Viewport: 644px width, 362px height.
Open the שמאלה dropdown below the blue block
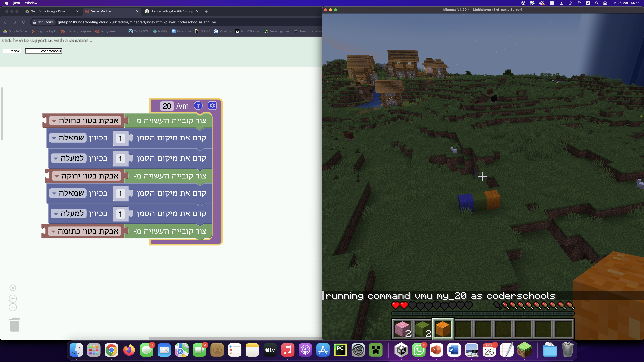click(68, 138)
